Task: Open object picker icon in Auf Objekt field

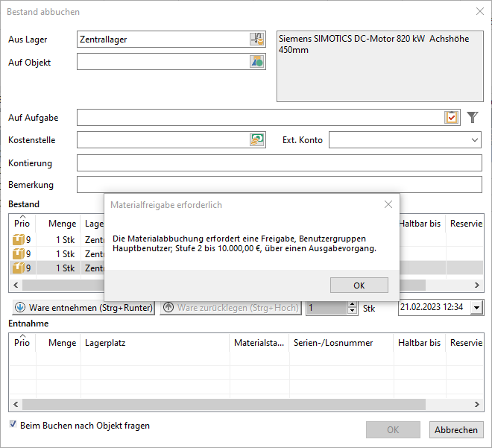Action: point(257,61)
